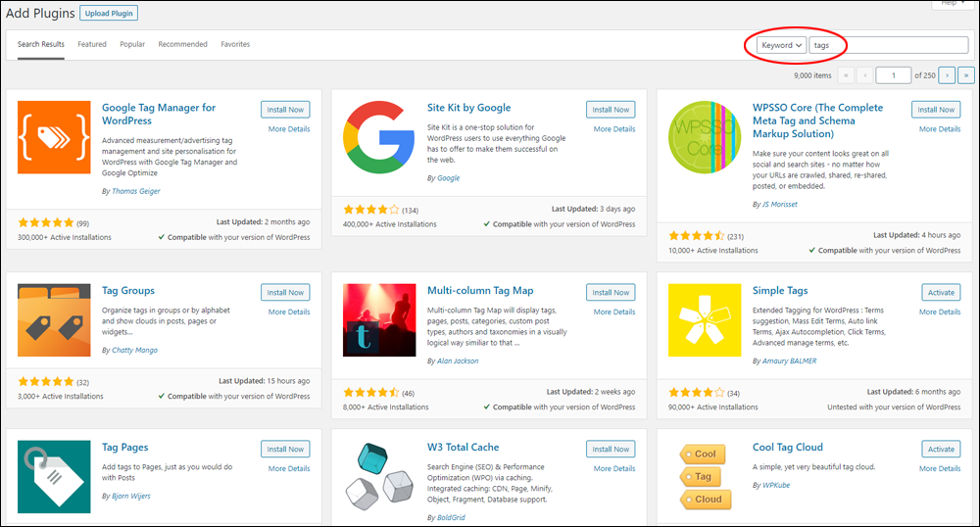The width and height of the screenshot is (980, 527).
Task: Click the Site Kit by Google logo
Action: pyautogui.click(x=378, y=137)
